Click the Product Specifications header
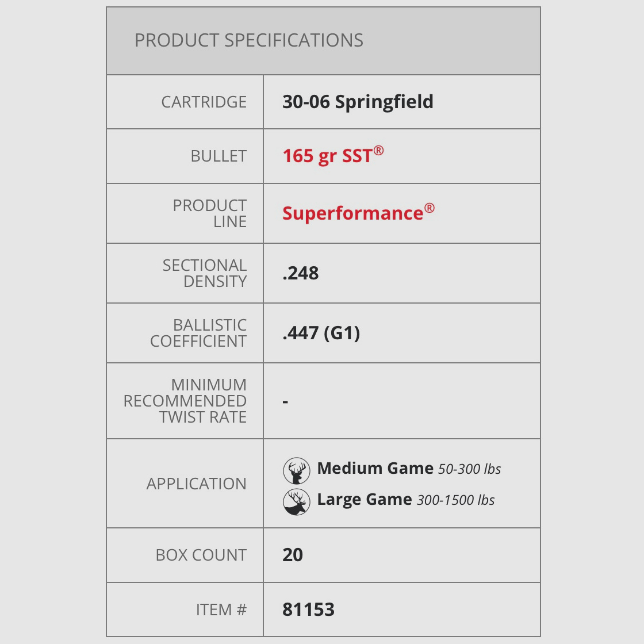Screen dimensions: 644x644 pyautogui.click(x=249, y=40)
